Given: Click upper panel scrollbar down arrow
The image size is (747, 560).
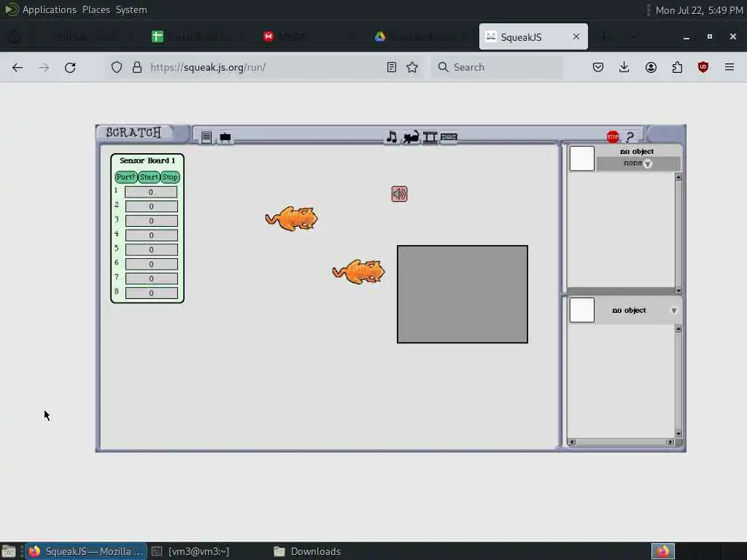Looking at the screenshot, I should click(x=678, y=290).
